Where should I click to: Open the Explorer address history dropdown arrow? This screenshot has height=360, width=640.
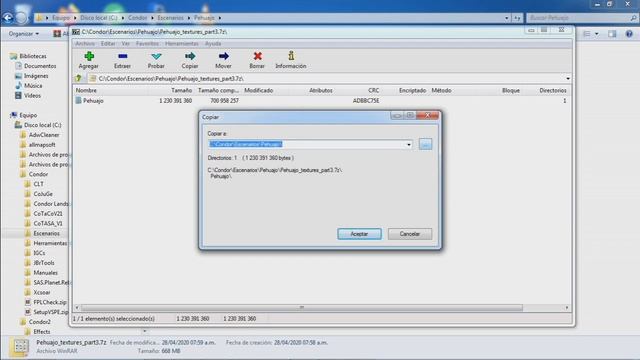(x=507, y=18)
